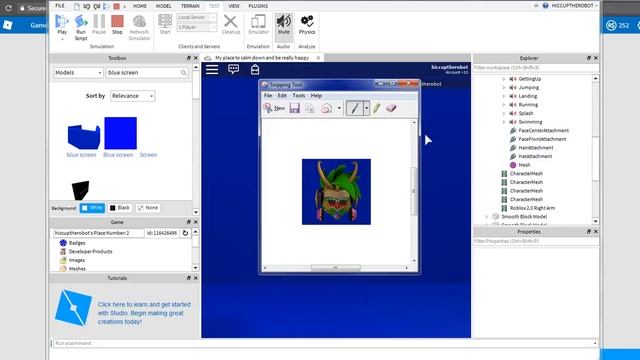Expand the Swimming sound item
The width and height of the screenshot is (640, 360).
tap(504, 122)
